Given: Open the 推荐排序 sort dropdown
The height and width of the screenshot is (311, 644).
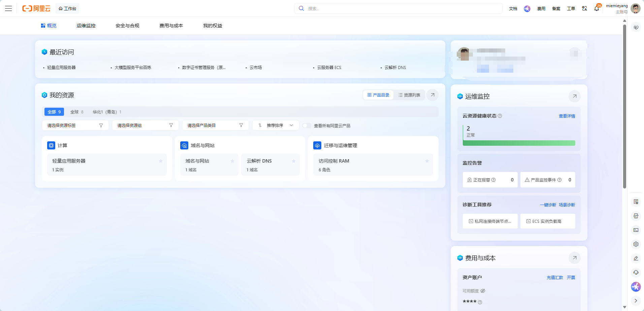Looking at the screenshot, I should coord(276,125).
